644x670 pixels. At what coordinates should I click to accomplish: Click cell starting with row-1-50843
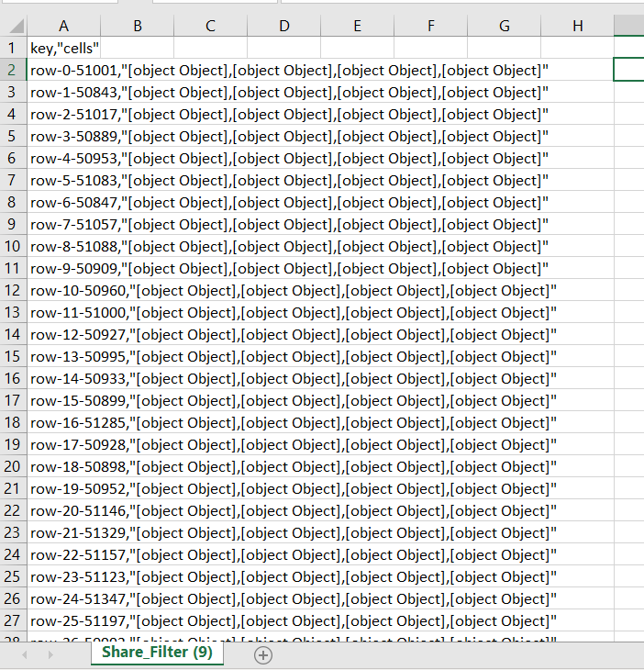click(63, 92)
